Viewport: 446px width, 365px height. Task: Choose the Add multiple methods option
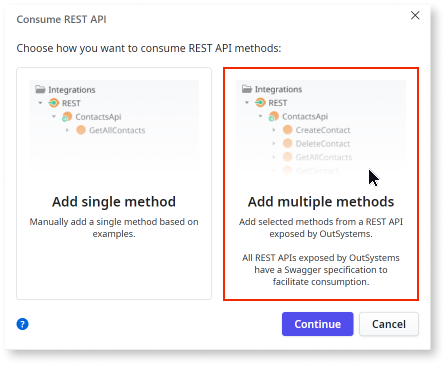321,184
